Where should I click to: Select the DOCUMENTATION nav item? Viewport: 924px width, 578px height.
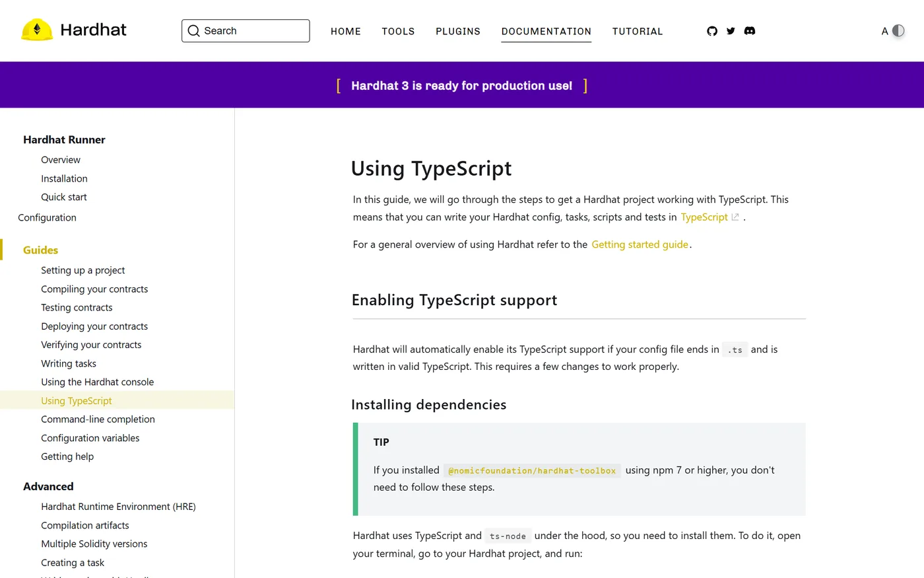546,31
